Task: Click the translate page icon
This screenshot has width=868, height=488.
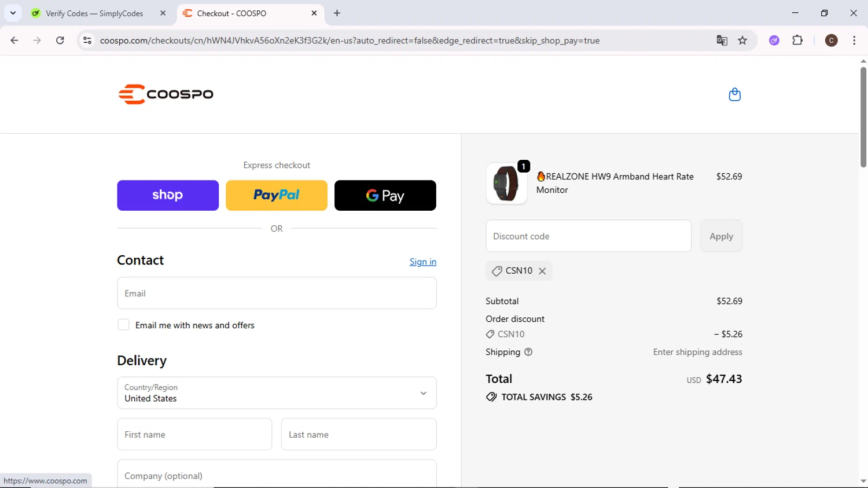Action: pyautogui.click(x=722, y=41)
